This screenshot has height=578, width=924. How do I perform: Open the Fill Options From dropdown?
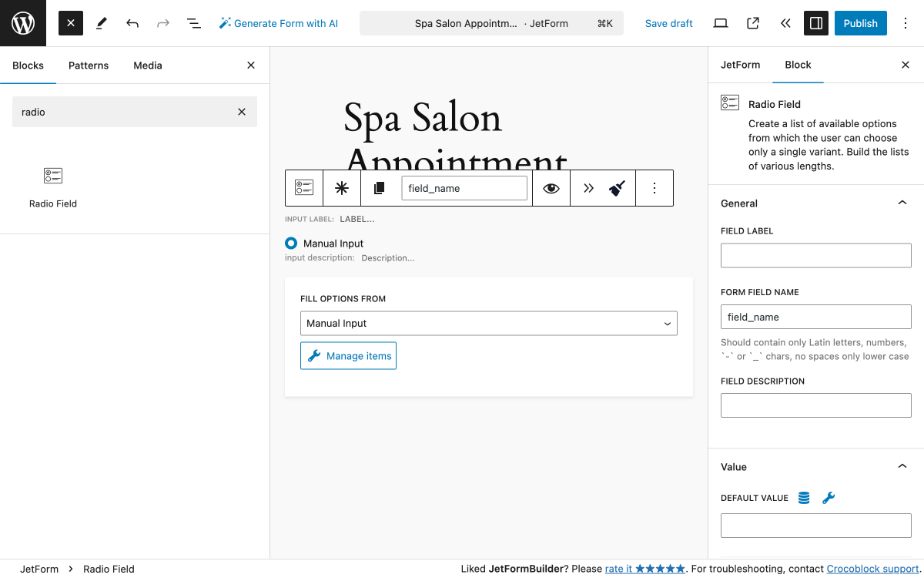tap(489, 323)
